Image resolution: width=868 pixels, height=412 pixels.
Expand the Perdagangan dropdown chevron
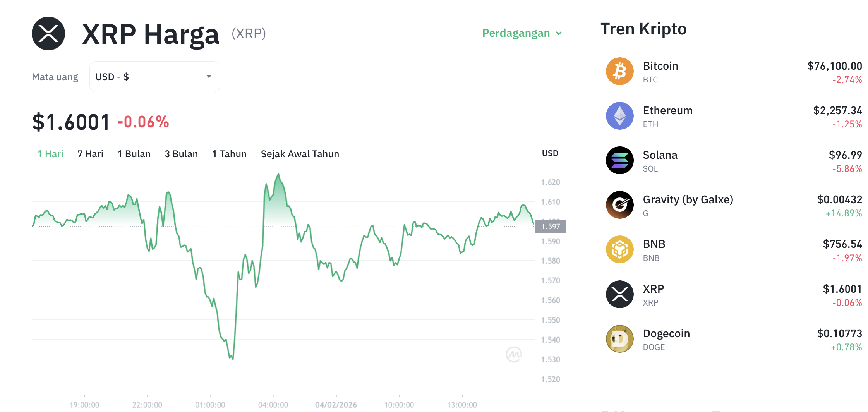tap(559, 34)
